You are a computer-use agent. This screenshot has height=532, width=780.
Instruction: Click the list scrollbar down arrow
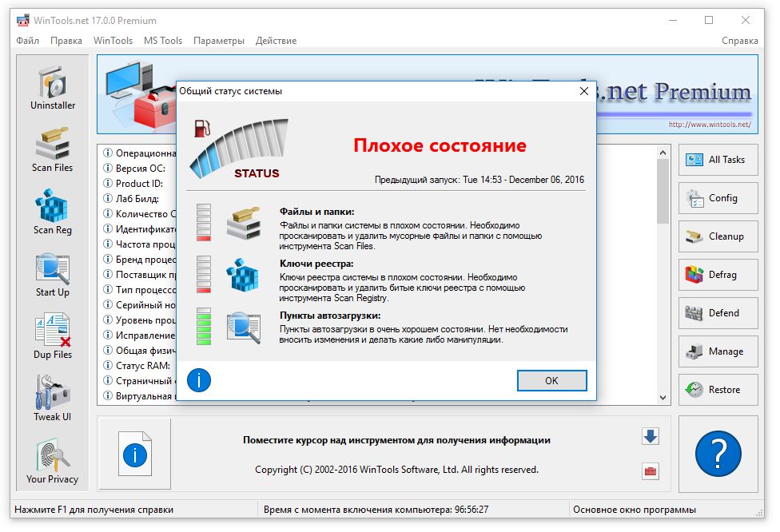663,397
